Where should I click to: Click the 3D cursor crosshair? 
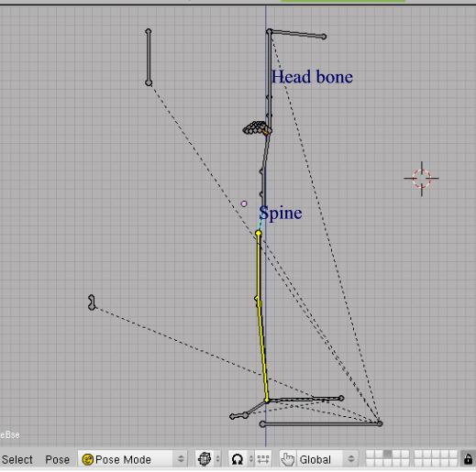click(422, 179)
